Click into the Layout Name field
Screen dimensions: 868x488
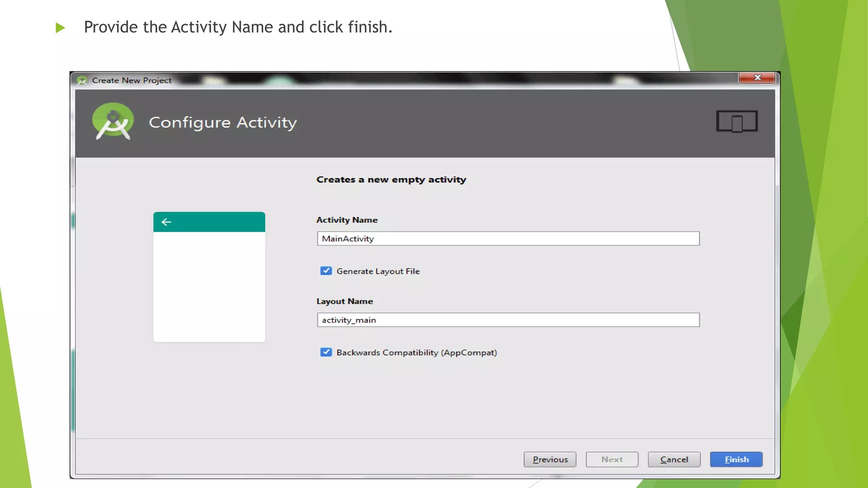tap(508, 320)
